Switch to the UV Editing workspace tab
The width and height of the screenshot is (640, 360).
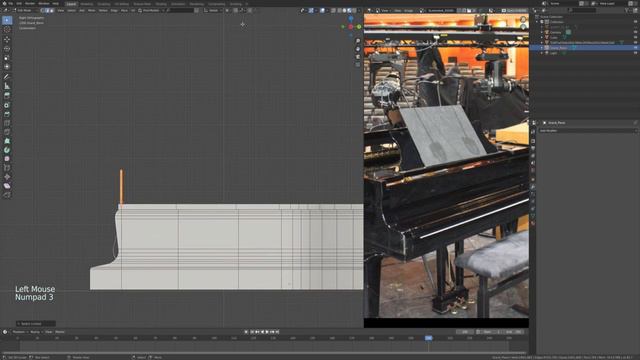(122, 4)
